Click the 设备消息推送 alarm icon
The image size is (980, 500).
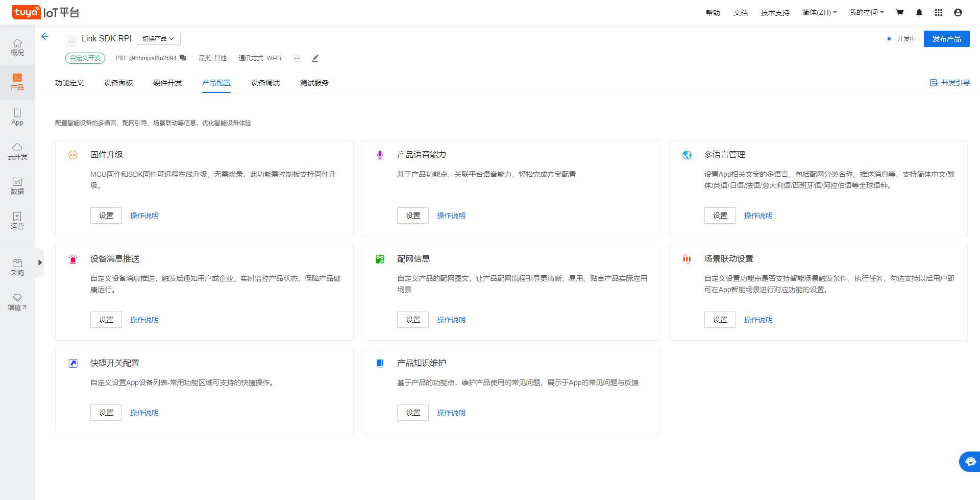73,259
